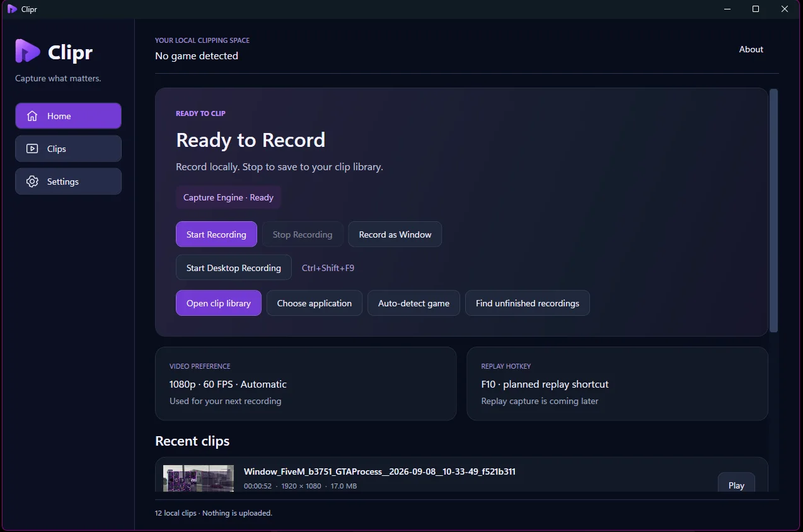Viewport: 803px width, 532px height.
Task: Begin a Start Desktop Recording session
Action: pos(234,268)
